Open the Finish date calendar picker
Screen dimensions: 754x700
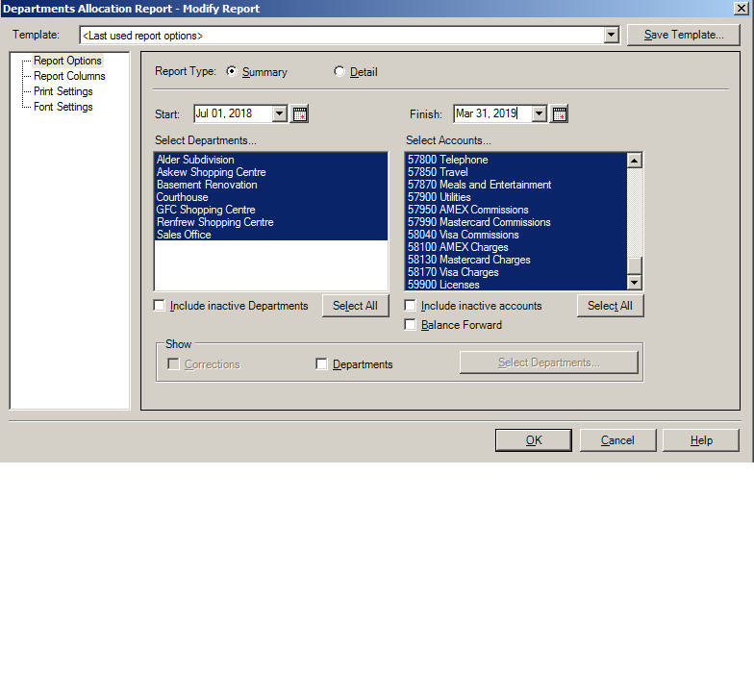tap(560, 113)
